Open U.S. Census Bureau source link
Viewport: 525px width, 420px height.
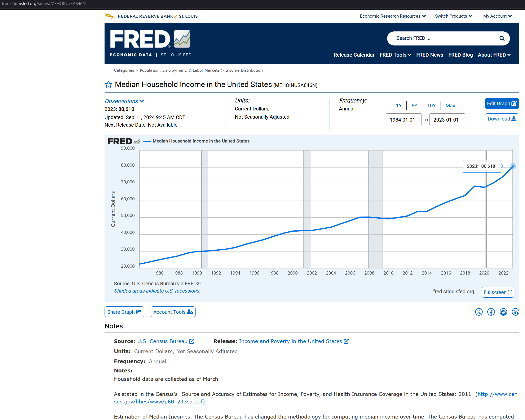pos(162,341)
